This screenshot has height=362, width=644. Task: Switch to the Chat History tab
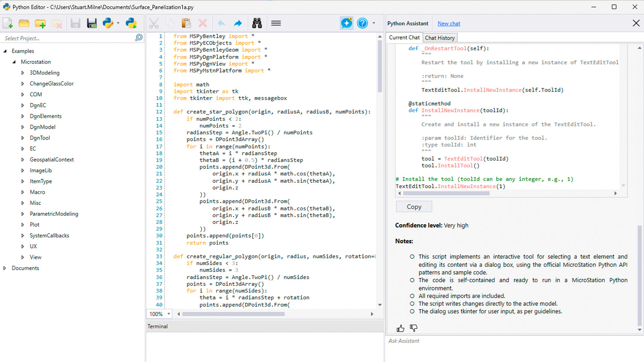click(x=440, y=38)
